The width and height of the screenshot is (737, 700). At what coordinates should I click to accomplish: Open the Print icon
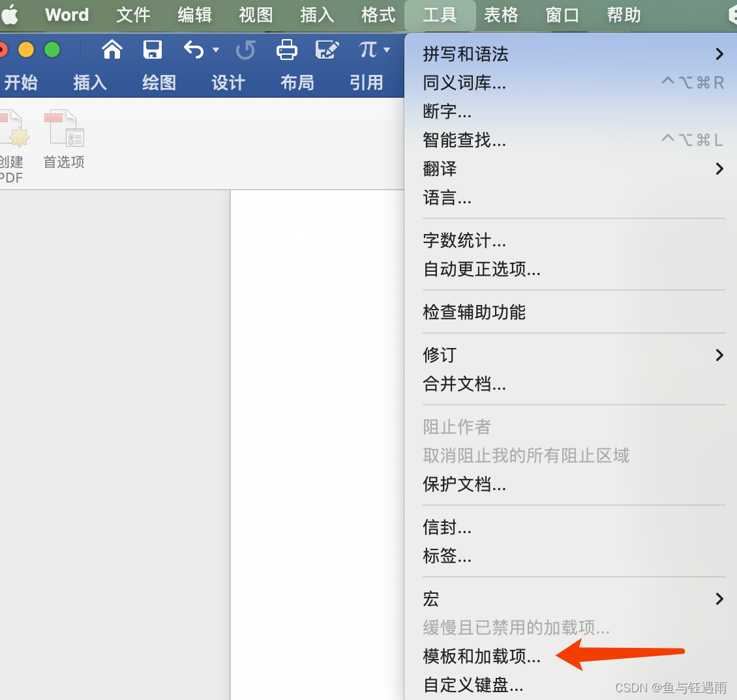tap(287, 50)
